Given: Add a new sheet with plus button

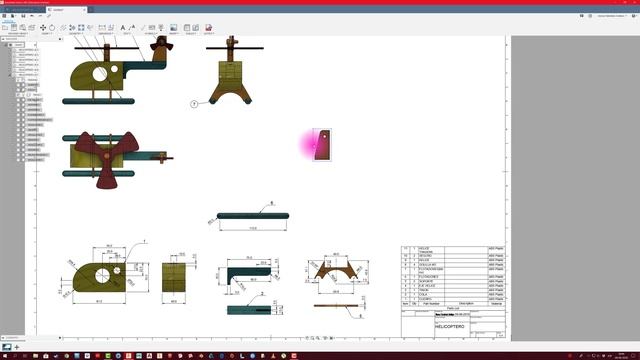Looking at the screenshot, I should pyautogui.click(x=17, y=347).
